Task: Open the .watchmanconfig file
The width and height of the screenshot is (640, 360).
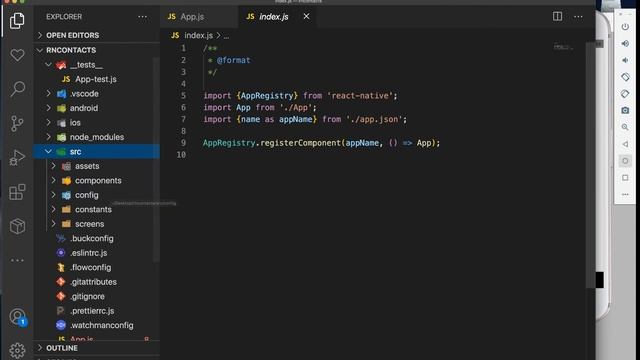Action: pyautogui.click(x=96, y=325)
